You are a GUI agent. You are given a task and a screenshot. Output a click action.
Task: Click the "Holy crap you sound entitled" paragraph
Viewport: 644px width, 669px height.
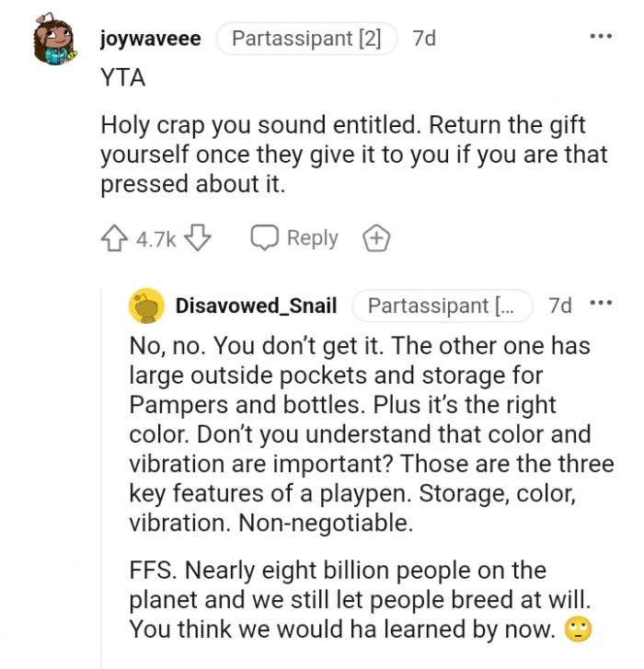354,154
